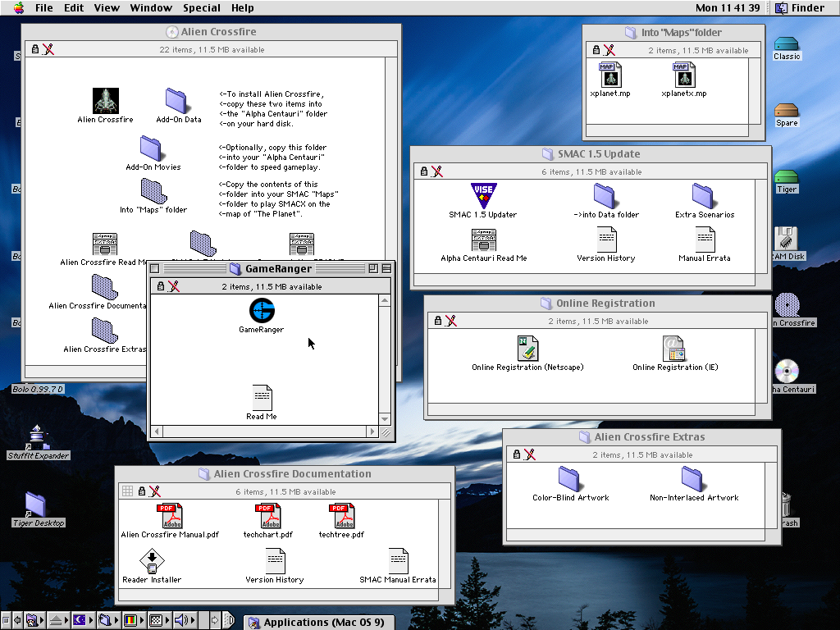
Task: Select Online Registration (Netscape) icon
Action: coord(527,349)
